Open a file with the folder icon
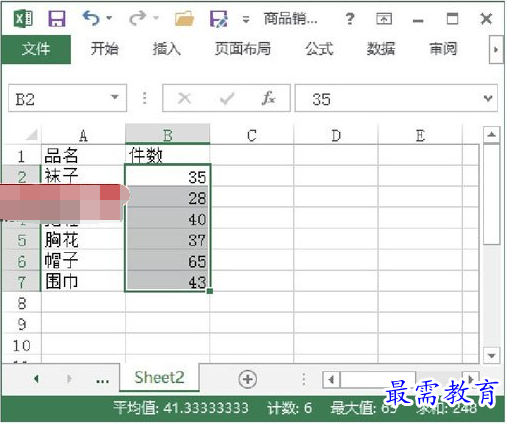The width and height of the screenshot is (507, 424). pyautogui.click(x=184, y=19)
